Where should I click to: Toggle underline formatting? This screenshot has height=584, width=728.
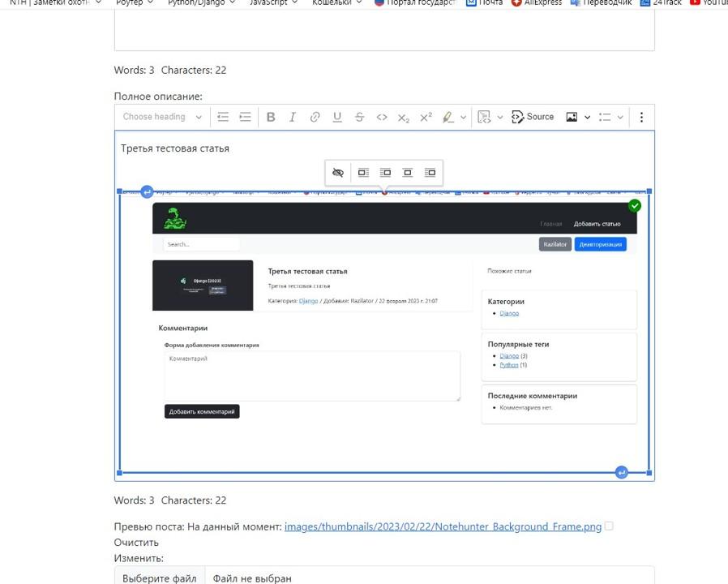[337, 117]
